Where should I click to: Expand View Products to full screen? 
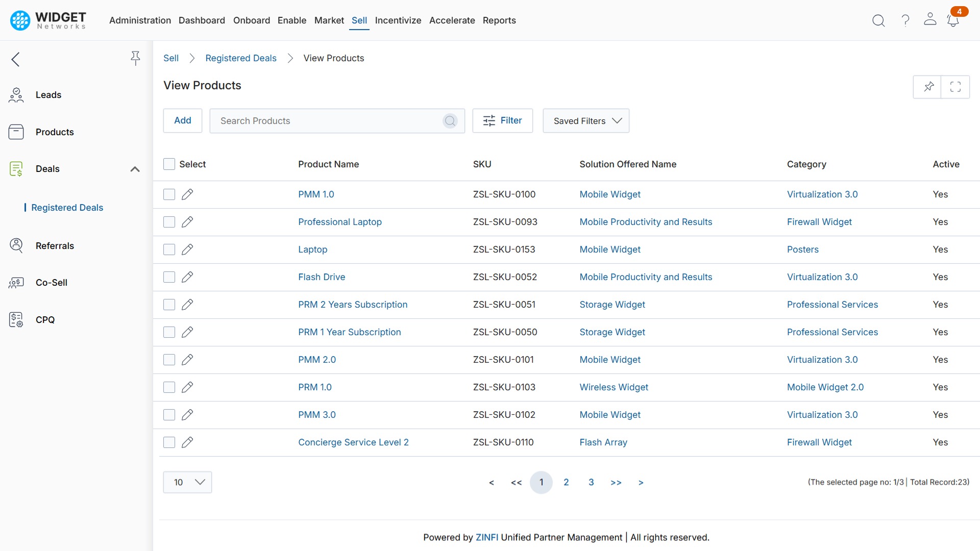(955, 87)
